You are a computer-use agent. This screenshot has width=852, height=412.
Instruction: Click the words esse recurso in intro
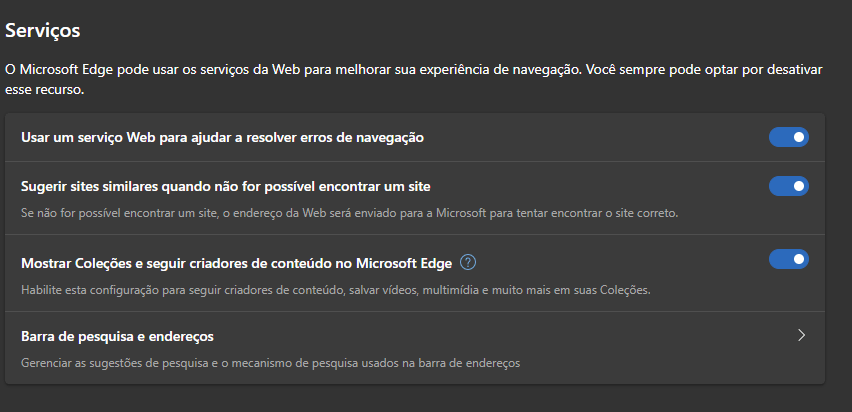tap(45, 90)
